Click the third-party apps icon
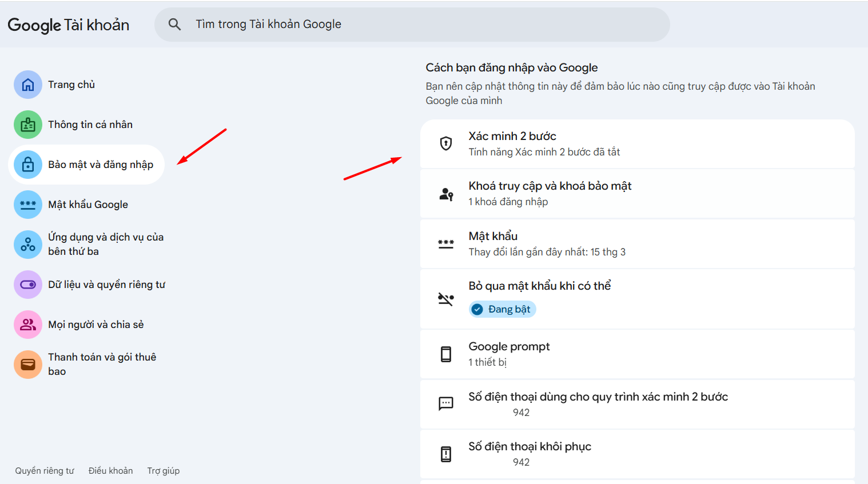Viewport: 868px width, 484px height. 28,245
